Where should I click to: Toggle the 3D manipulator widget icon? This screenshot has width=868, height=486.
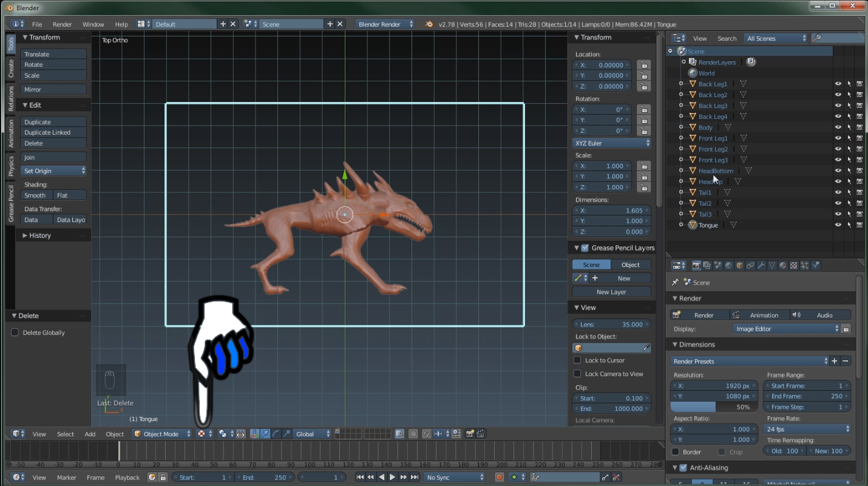point(255,434)
